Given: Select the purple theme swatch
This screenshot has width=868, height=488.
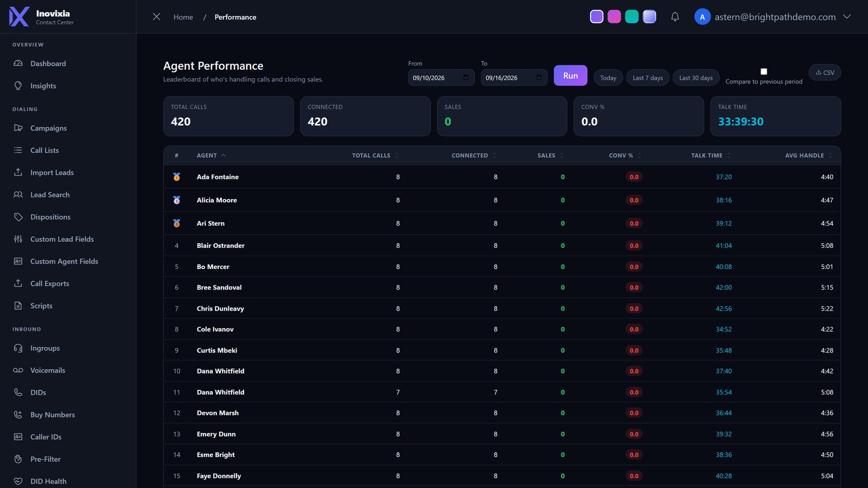Looking at the screenshot, I should 596,17.
